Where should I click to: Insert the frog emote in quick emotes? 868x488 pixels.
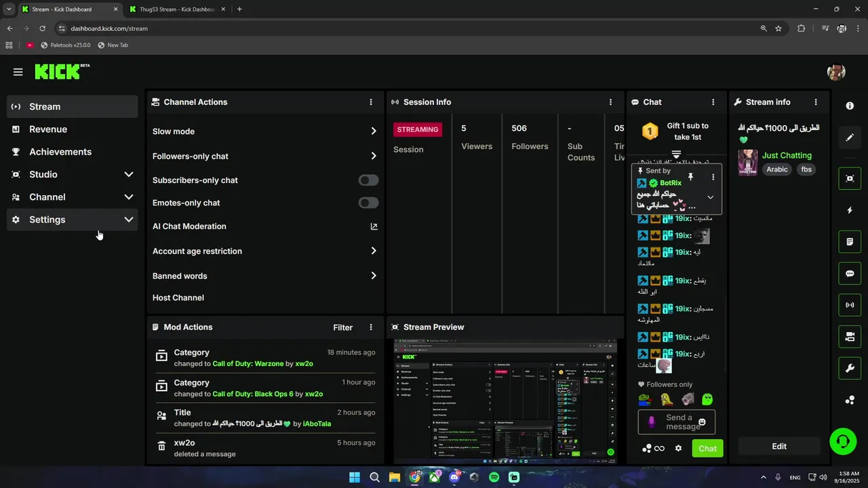(645, 399)
